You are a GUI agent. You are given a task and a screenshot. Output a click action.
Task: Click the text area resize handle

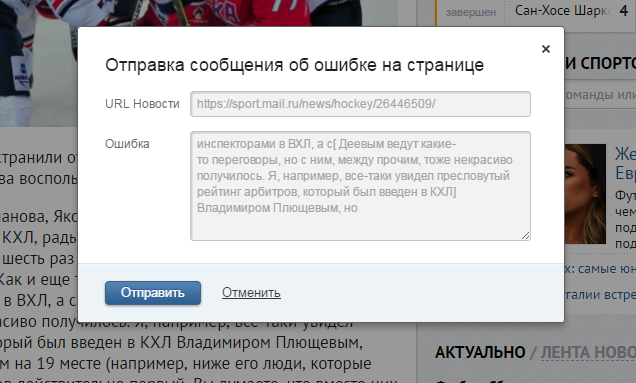(526, 236)
